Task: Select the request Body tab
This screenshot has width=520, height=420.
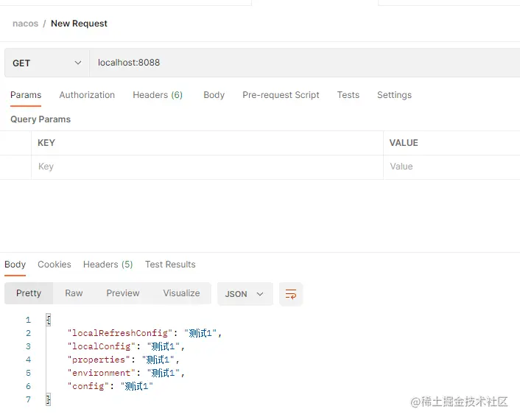Action: click(214, 95)
